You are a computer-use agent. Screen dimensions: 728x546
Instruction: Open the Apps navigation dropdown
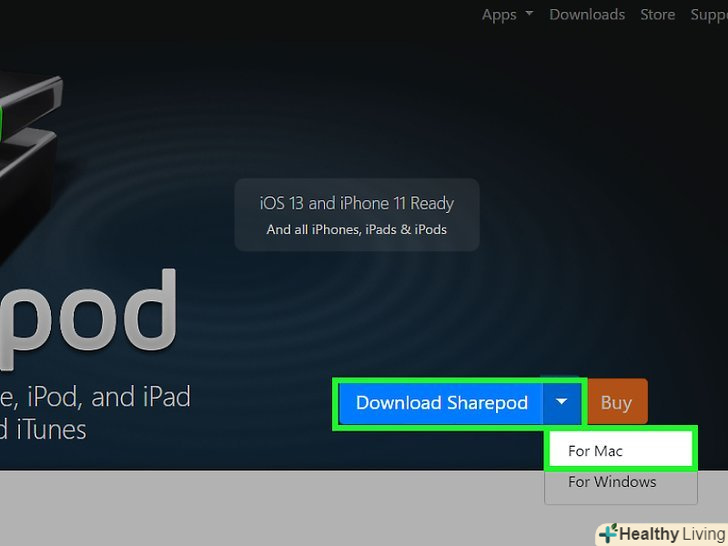pyautogui.click(x=507, y=15)
